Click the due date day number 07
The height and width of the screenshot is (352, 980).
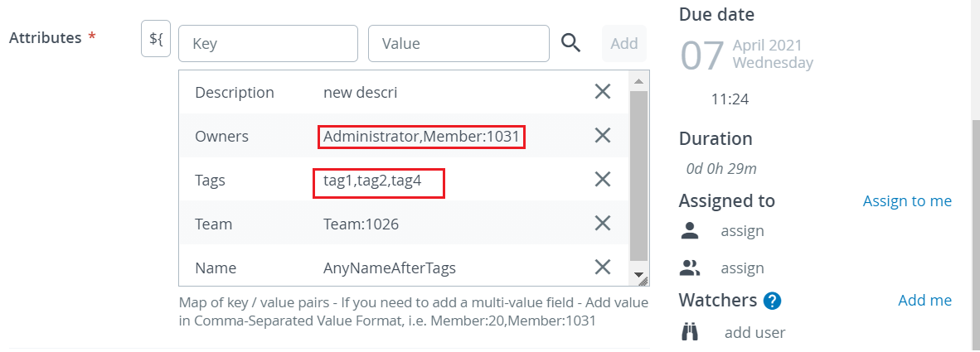[x=702, y=55]
